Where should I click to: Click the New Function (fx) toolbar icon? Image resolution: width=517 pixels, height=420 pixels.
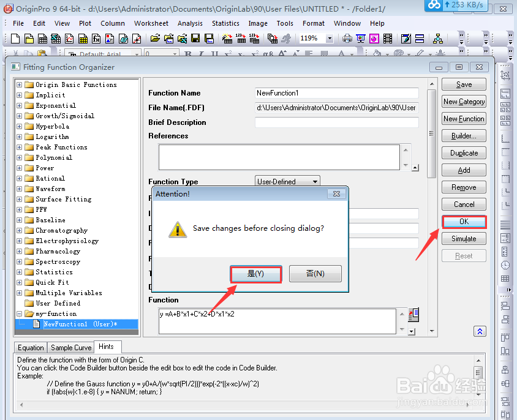coord(96,39)
